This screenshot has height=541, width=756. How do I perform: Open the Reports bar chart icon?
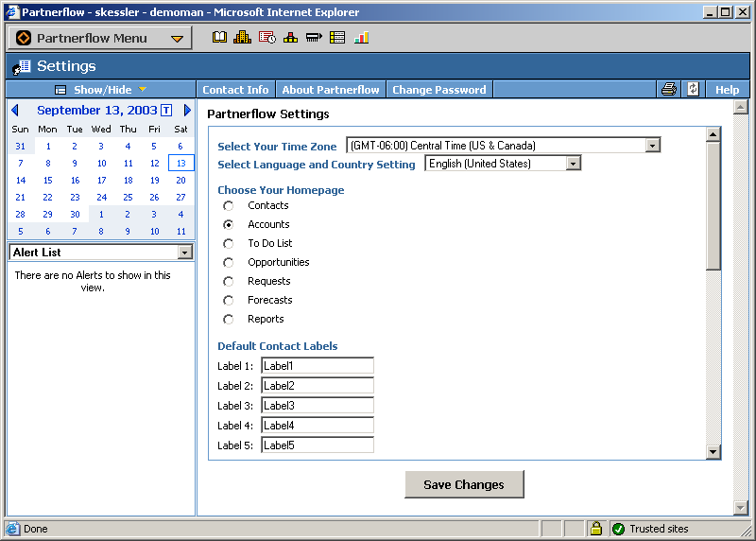tap(361, 37)
